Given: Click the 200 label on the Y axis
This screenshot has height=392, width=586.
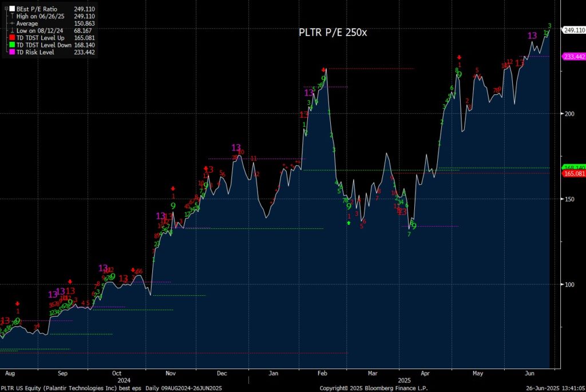Looking at the screenshot, I should pos(569,114).
